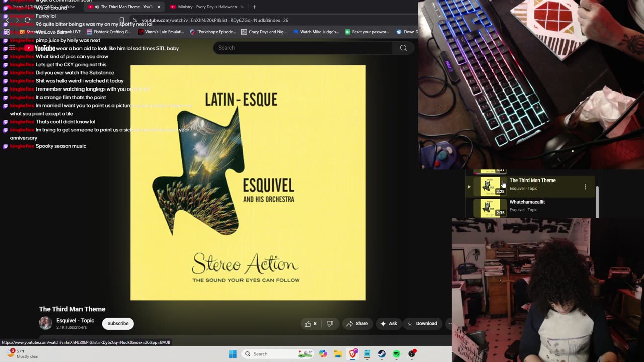Open Steam from the taskbar
The height and width of the screenshot is (362, 644).
pos(382,354)
